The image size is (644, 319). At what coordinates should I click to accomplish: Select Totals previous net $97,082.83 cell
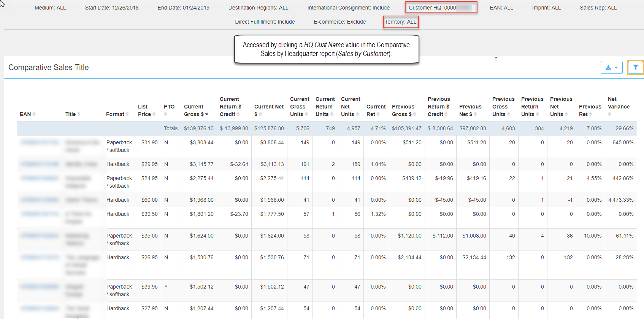pyautogui.click(x=473, y=128)
